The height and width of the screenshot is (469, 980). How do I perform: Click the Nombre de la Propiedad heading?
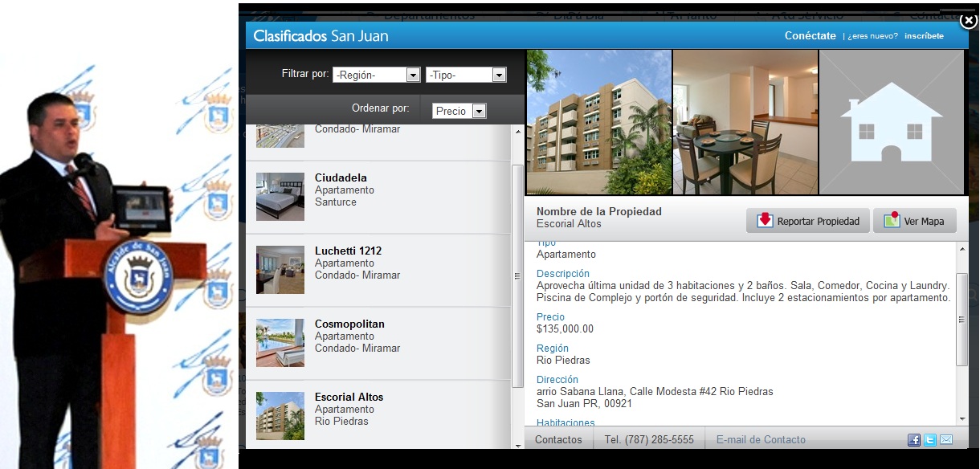pyautogui.click(x=599, y=211)
